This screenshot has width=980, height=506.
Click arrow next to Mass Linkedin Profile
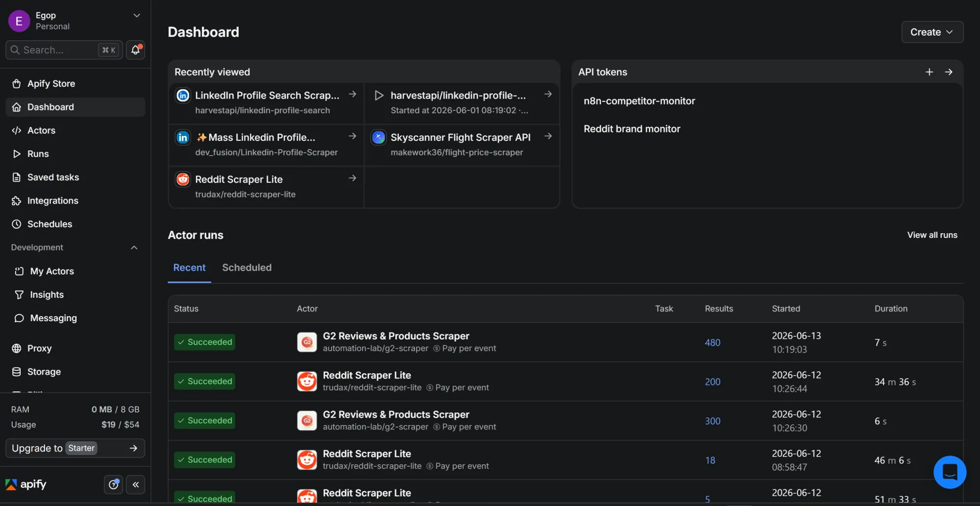pyautogui.click(x=352, y=136)
